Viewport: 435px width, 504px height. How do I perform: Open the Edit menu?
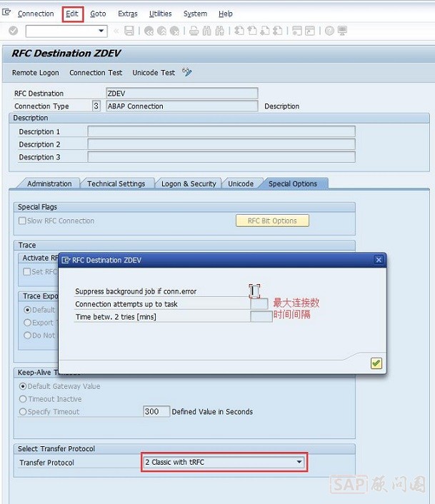tap(72, 14)
